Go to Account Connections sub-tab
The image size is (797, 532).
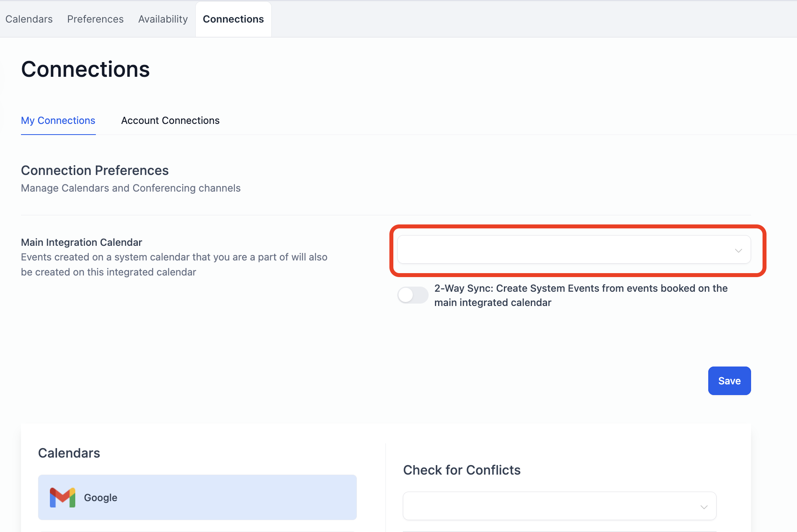coord(170,120)
